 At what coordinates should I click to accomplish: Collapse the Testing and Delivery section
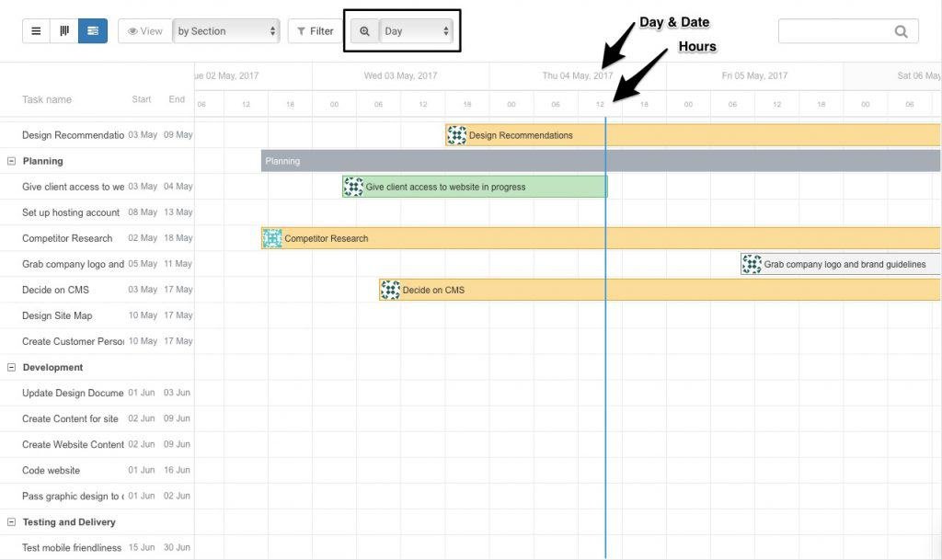coord(9,521)
